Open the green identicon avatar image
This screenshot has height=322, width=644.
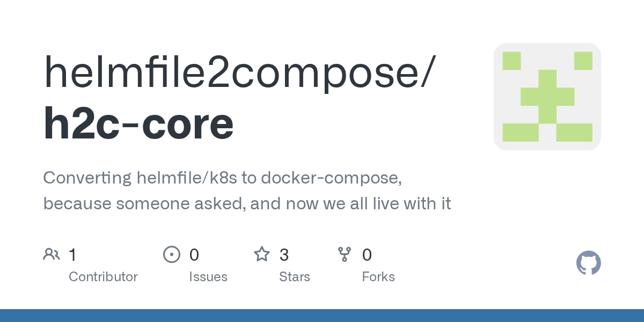point(547,97)
